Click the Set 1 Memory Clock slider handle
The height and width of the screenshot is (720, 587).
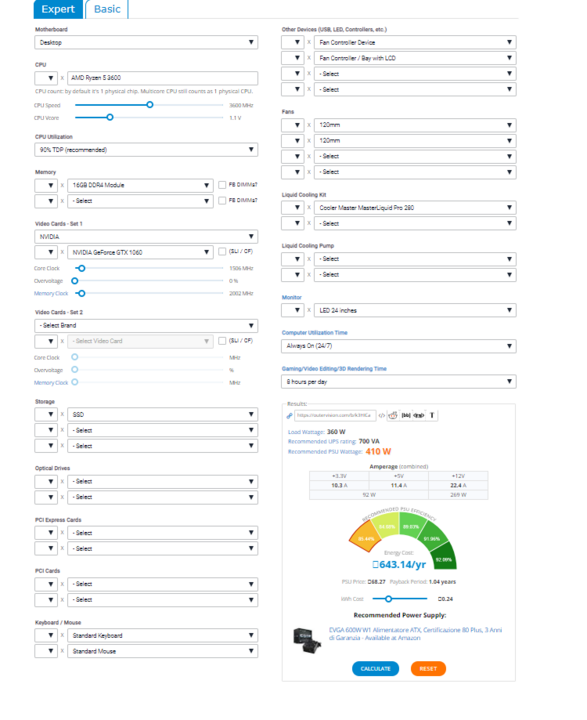pyautogui.click(x=82, y=293)
